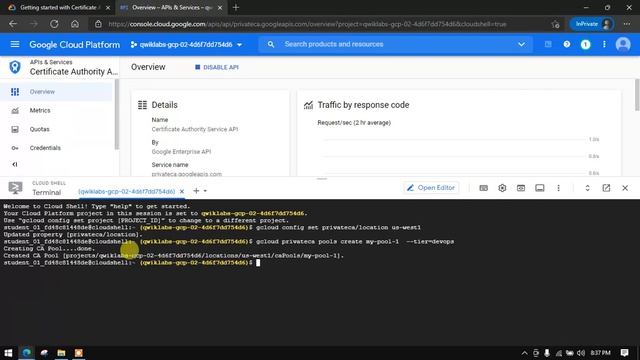Image resolution: width=640 pixels, height=360 pixels.
Task: Open the Google Cloud navigation hamburger menu
Action: 15,44
